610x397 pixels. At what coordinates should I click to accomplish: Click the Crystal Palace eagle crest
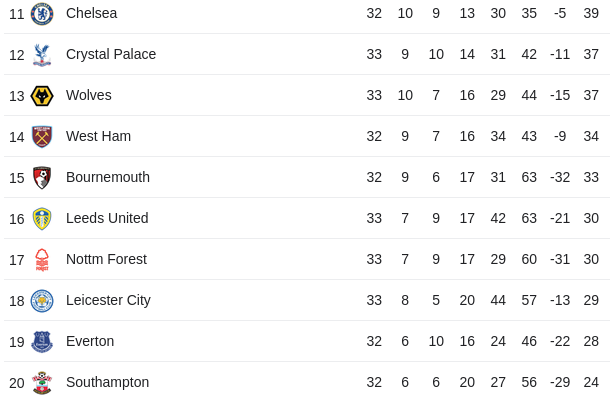(42, 55)
